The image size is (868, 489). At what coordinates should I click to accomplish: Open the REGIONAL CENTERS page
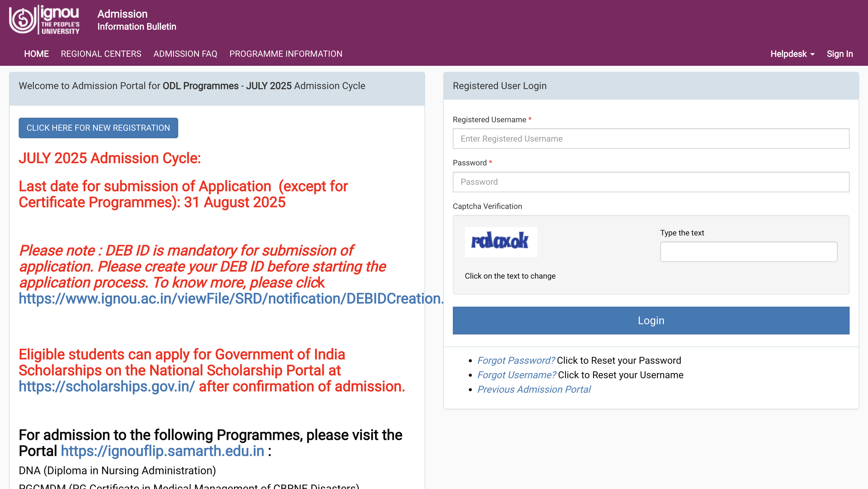coord(101,54)
